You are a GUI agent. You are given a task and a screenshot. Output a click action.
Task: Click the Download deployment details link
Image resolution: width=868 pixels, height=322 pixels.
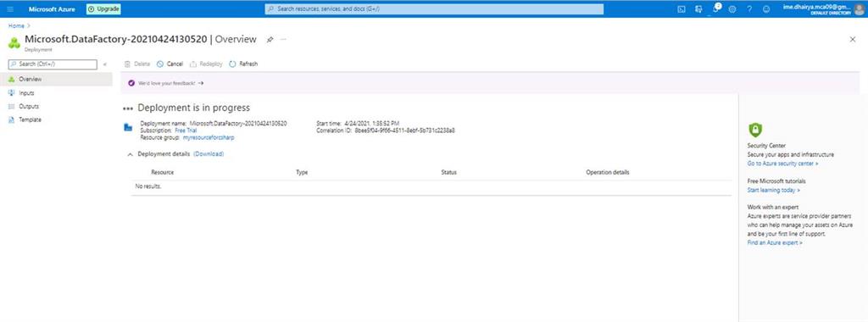coord(209,154)
